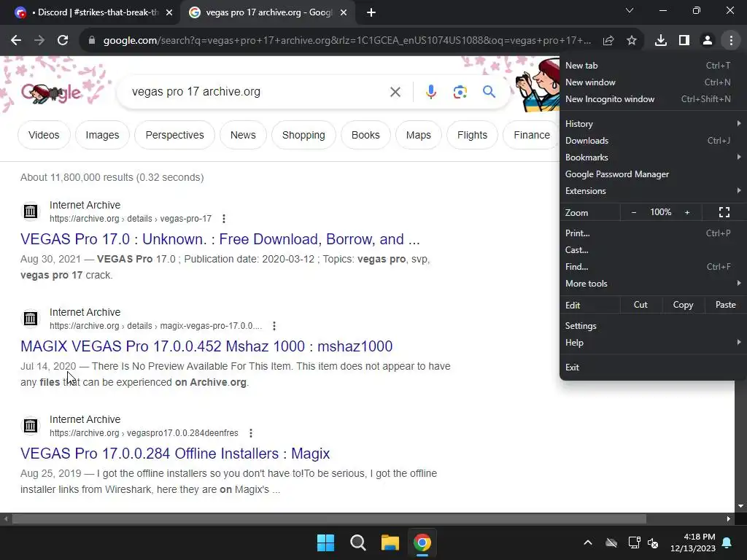This screenshot has width=747, height=560.
Task: Click the share page icon in address bar
Action: coord(608,41)
